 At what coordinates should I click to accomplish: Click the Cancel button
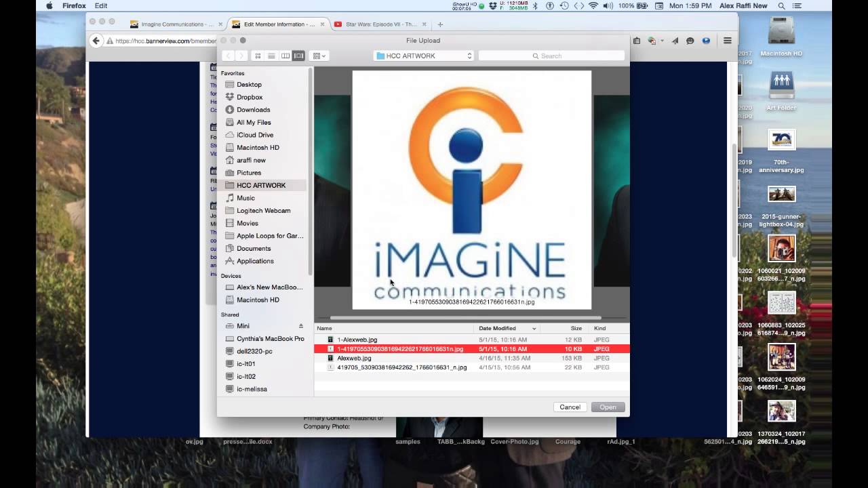coord(570,407)
